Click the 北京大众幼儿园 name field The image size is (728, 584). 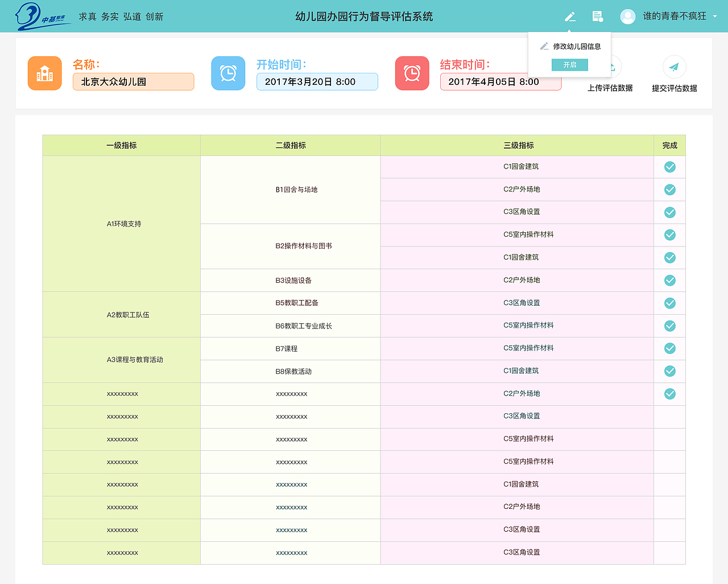133,81
